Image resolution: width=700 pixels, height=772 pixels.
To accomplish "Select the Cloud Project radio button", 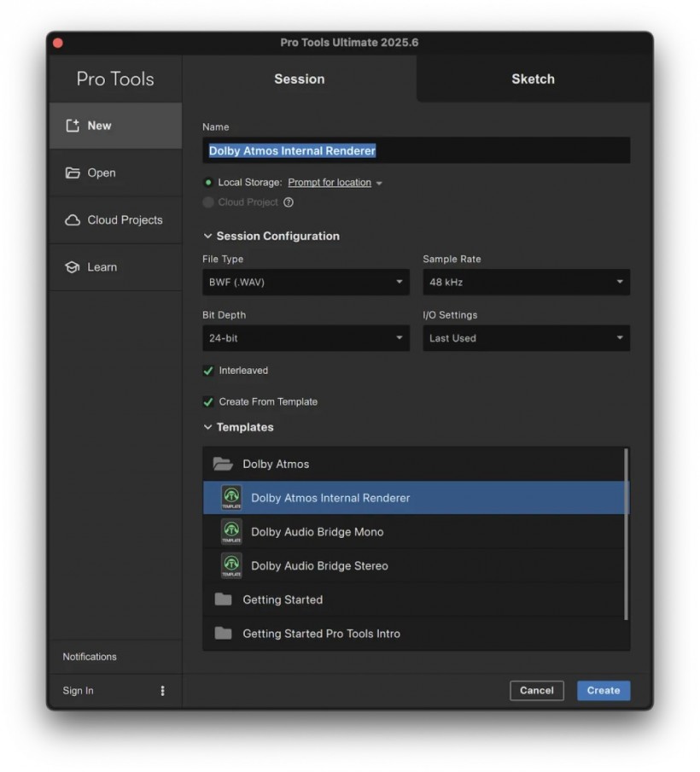I will point(208,202).
